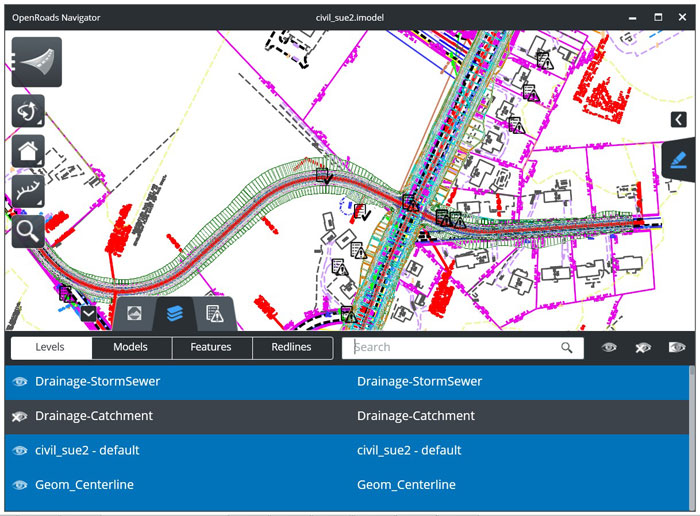The image size is (700, 516).
Task: Collapse the bottom panel with chevron
Action: pos(89,313)
